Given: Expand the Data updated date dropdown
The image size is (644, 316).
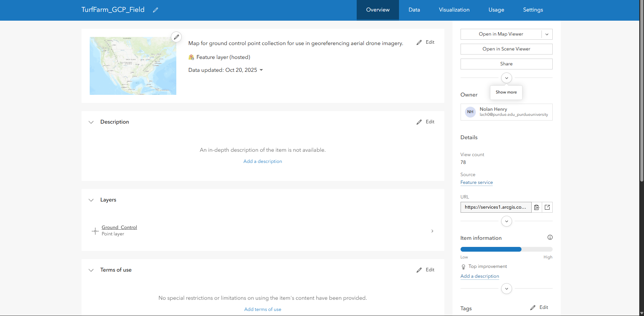Looking at the screenshot, I should [261, 70].
